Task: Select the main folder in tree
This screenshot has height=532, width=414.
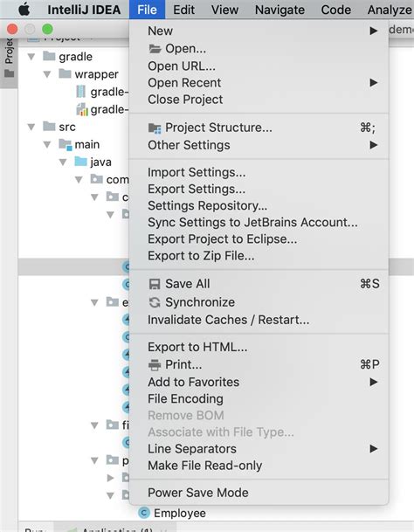Action: (86, 144)
